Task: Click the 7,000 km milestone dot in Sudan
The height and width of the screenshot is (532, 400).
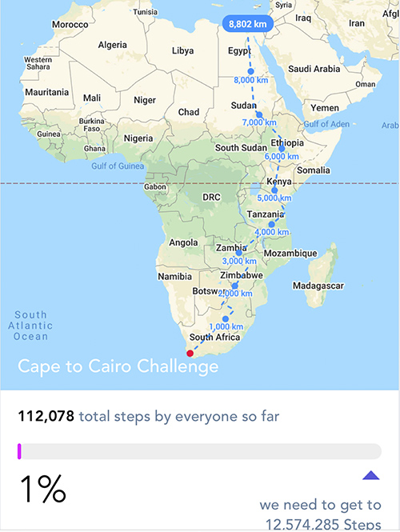Action: point(259,114)
